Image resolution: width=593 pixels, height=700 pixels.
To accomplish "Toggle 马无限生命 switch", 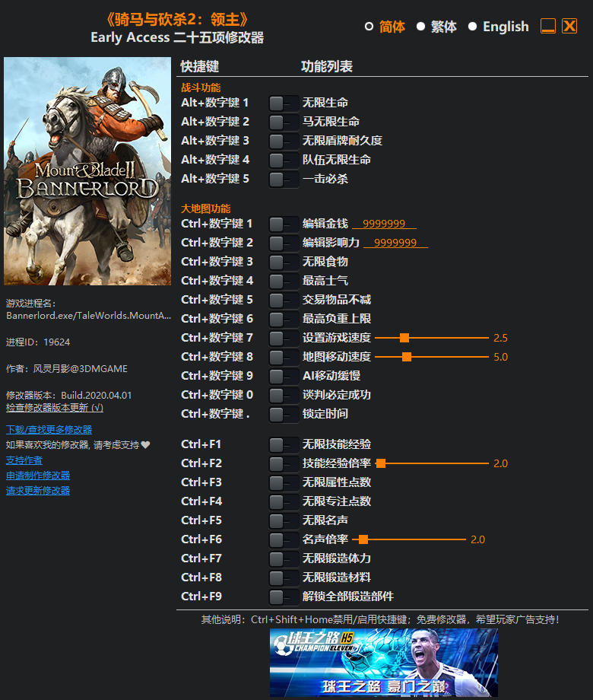I will tap(284, 123).
